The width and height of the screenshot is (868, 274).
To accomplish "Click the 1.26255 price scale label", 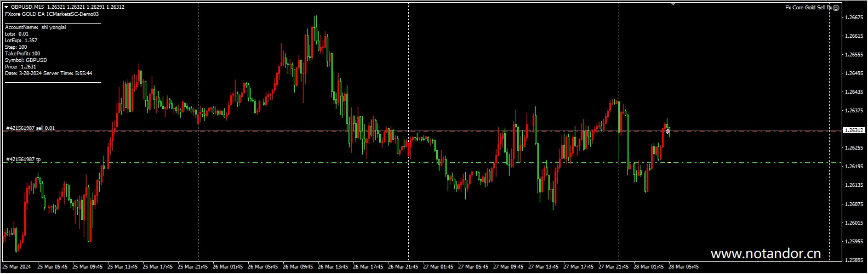I will [854, 148].
